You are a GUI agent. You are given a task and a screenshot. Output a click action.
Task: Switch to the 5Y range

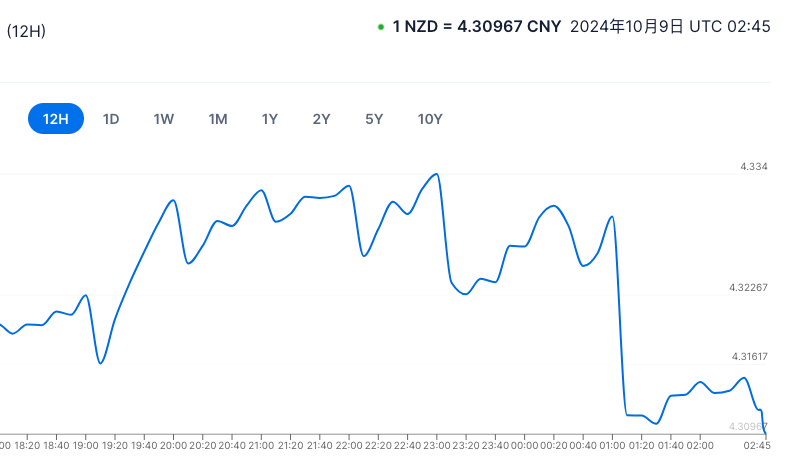pos(374,119)
